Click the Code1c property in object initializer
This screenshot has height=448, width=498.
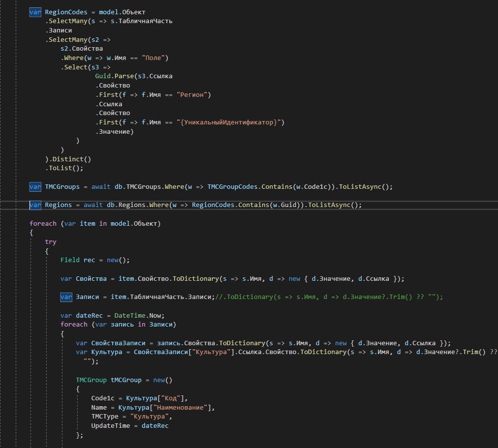coord(102,398)
